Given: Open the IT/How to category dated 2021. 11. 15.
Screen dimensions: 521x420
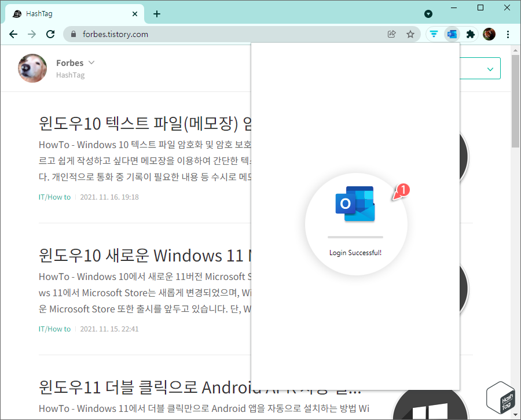Looking at the screenshot, I should pyautogui.click(x=54, y=329).
